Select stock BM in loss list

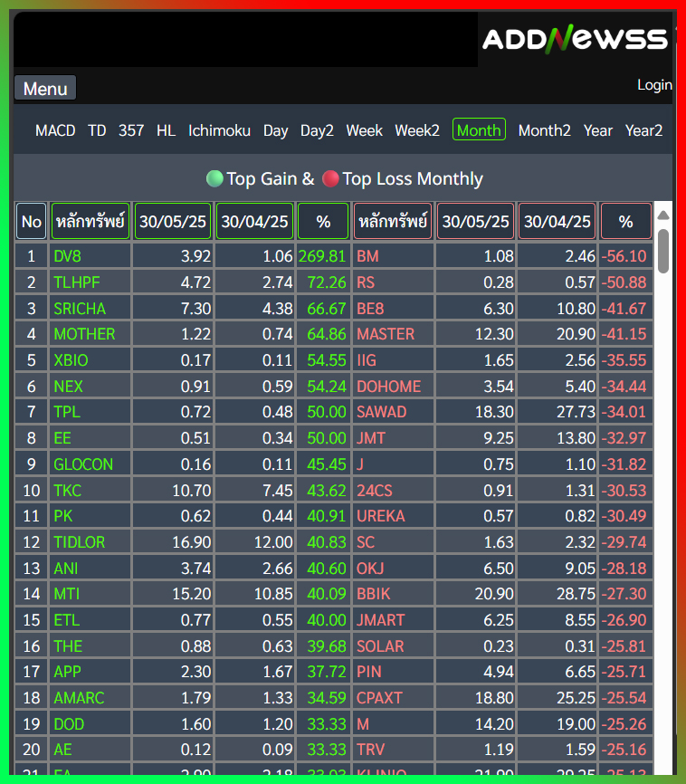[367, 256]
